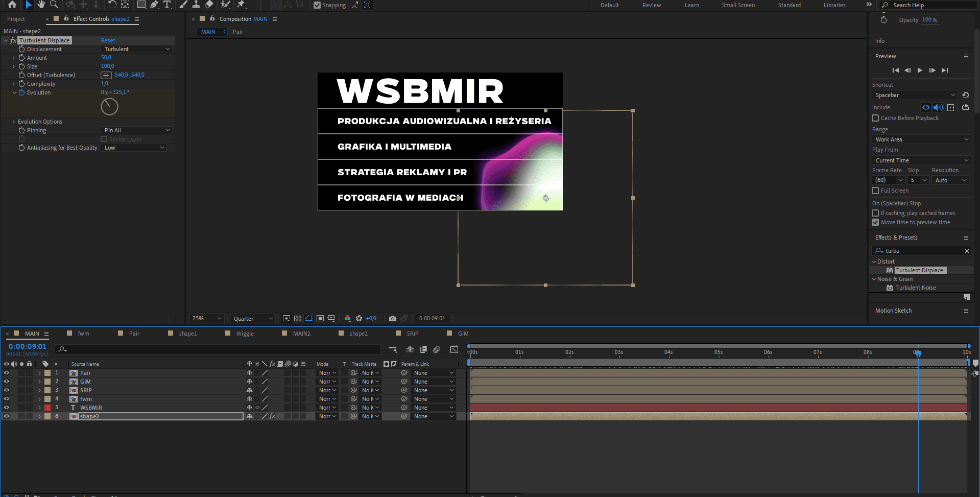Open the Graph Editor
The height and width of the screenshot is (497, 980).
454,349
